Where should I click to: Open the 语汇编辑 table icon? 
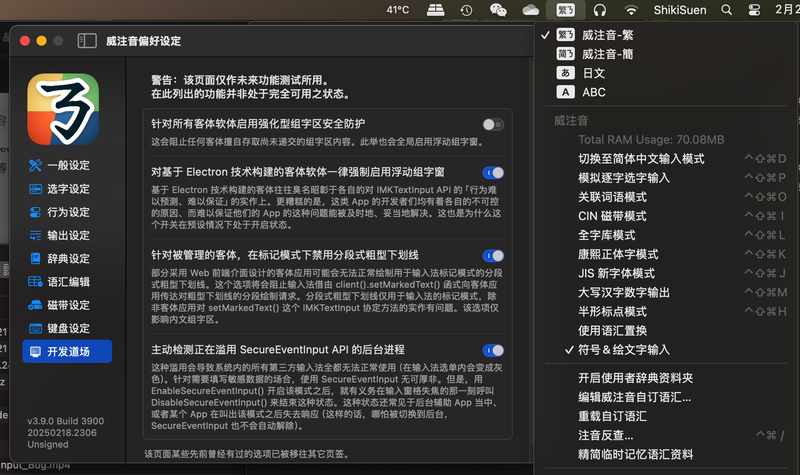35,282
